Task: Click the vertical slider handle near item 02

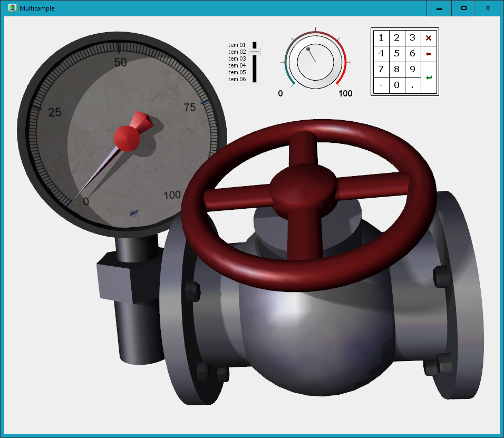Action: (255, 52)
